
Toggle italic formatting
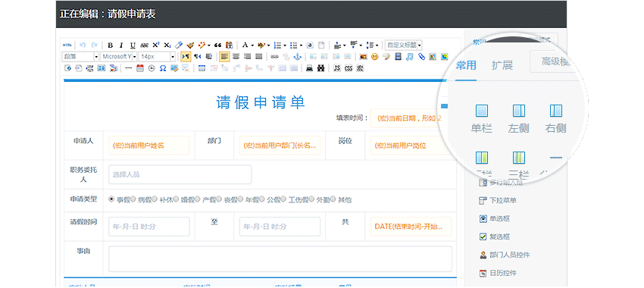tap(121, 45)
